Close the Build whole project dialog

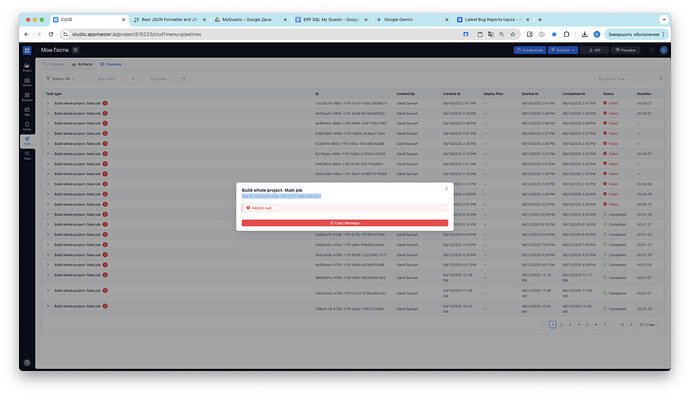point(446,189)
